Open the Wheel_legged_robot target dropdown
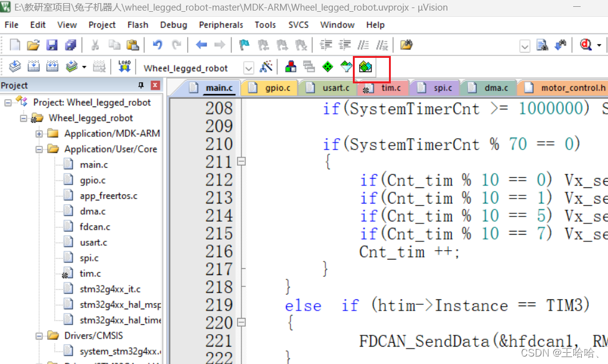The height and width of the screenshot is (364, 608). (x=248, y=68)
